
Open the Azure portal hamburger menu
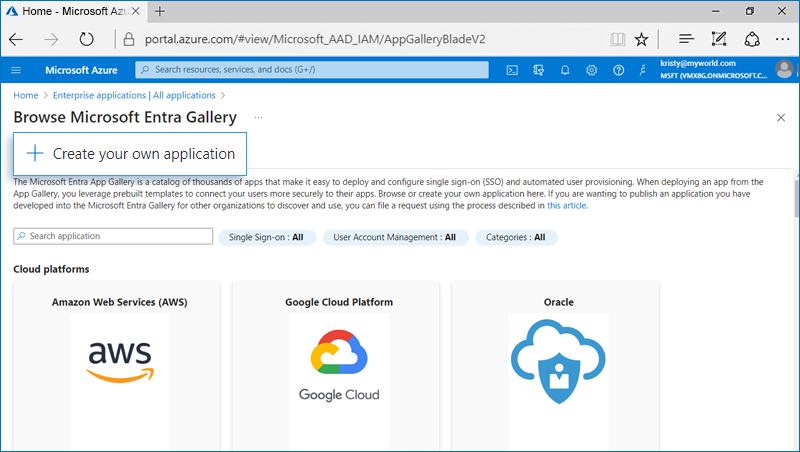click(x=16, y=70)
